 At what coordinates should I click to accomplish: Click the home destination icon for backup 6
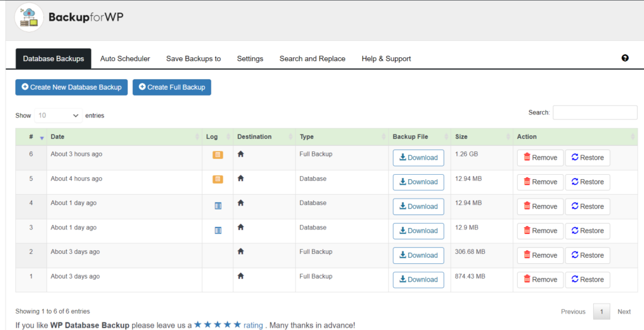click(x=241, y=154)
